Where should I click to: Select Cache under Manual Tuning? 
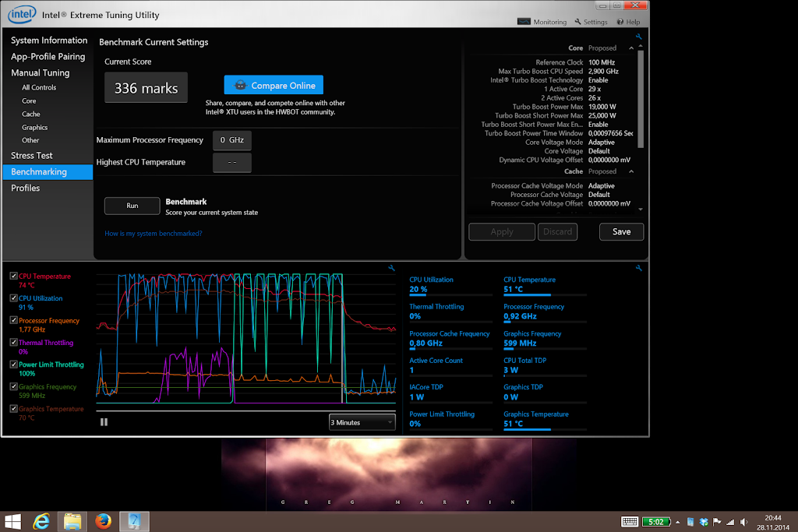pyautogui.click(x=30, y=114)
